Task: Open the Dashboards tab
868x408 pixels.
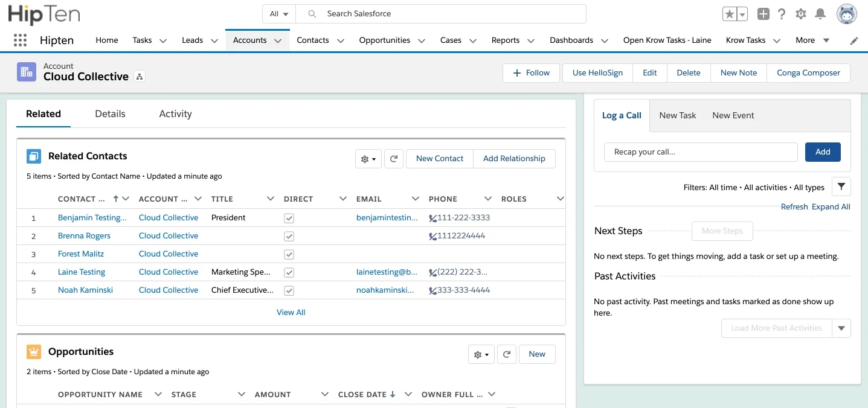Action: tap(571, 40)
